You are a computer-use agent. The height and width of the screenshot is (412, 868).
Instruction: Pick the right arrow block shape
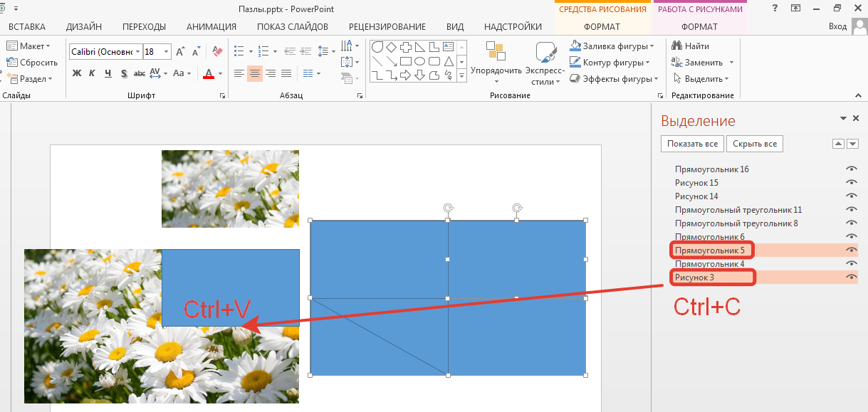(x=406, y=75)
